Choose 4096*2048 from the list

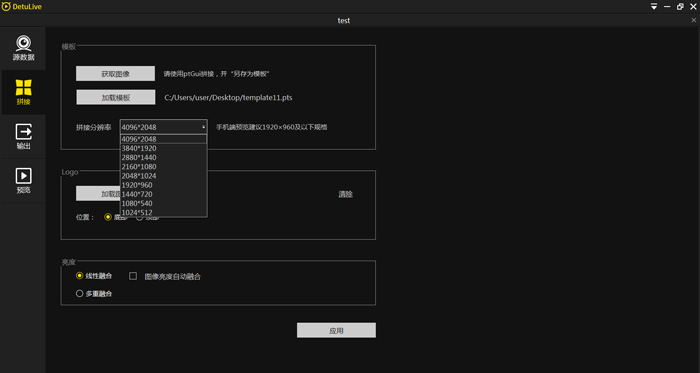click(163, 139)
